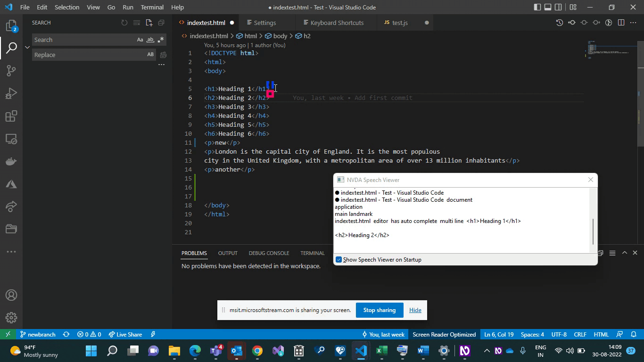The width and height of the screenshot is (644, 362).
Task: Click Screen Reader Optimized status item
Action: (444, 334)
